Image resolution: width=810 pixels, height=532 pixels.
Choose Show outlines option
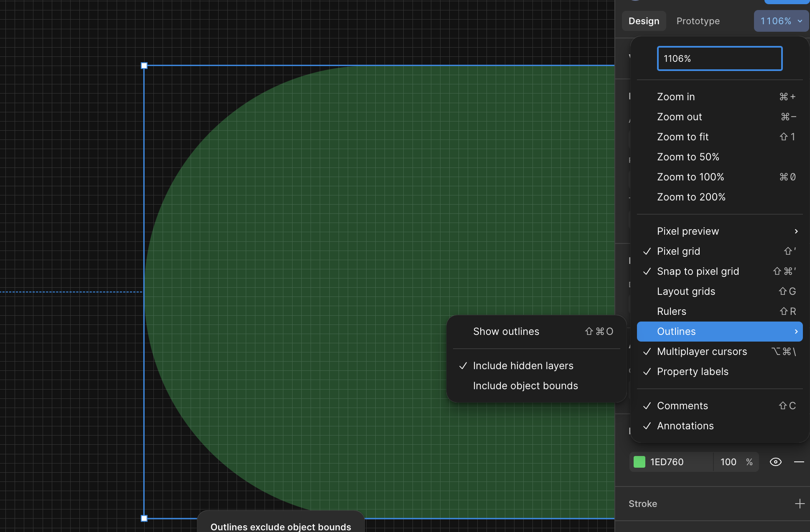click(506, 332)
